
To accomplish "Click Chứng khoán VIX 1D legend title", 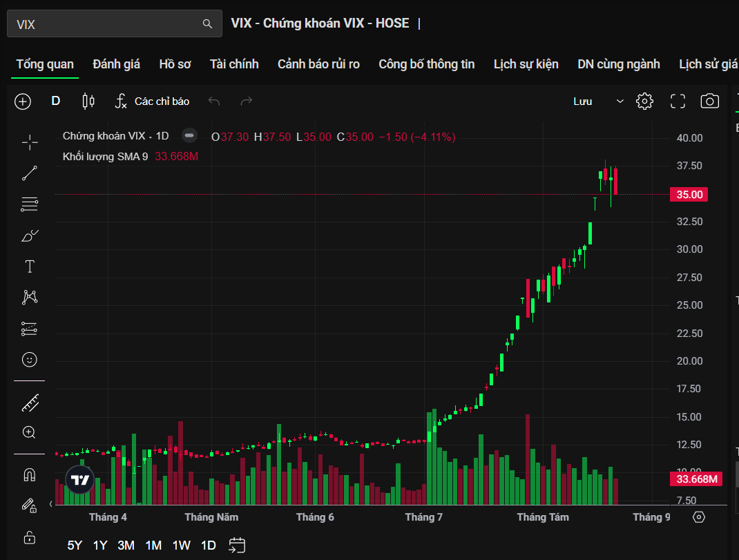I will tap(115, 136).
